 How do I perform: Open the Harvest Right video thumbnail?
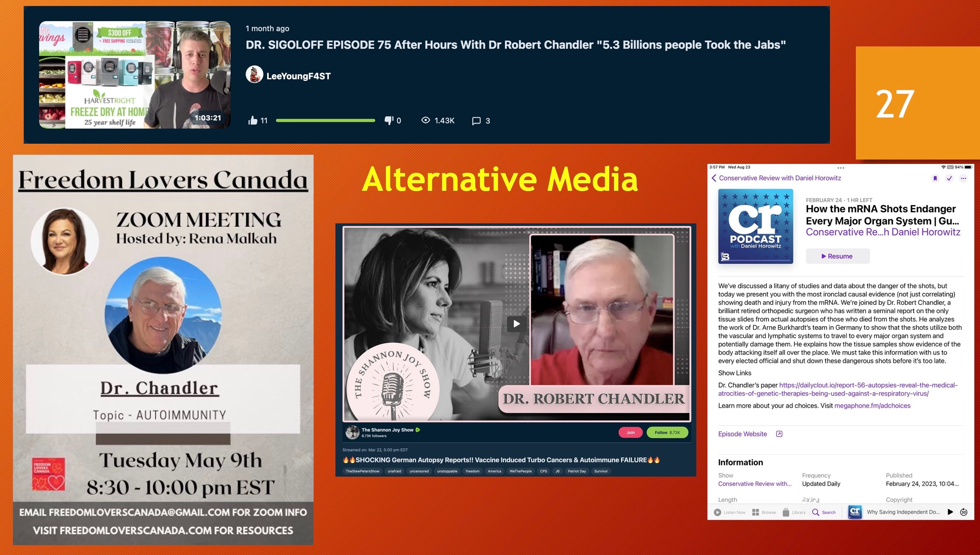pos(135,75)
